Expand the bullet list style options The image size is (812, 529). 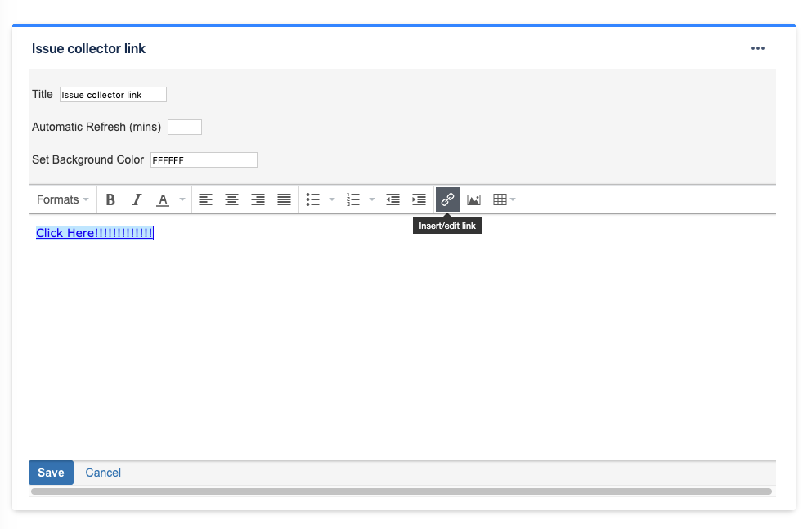click(x=332, y=199)
